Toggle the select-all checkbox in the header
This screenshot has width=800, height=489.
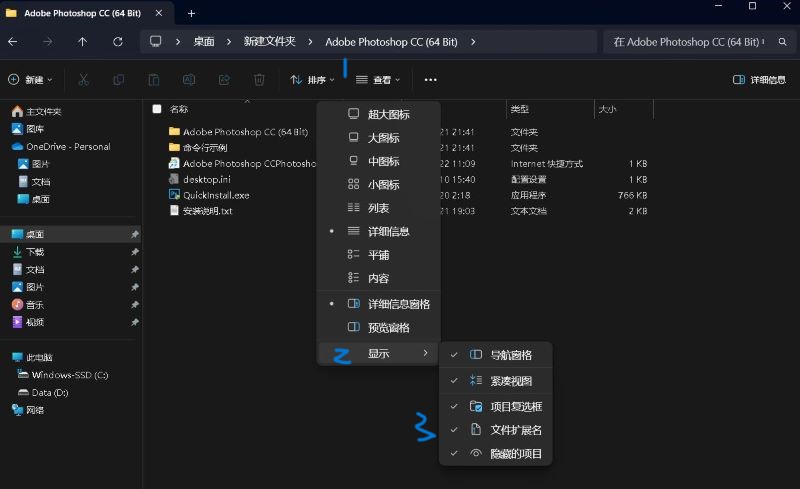(156, 109)
